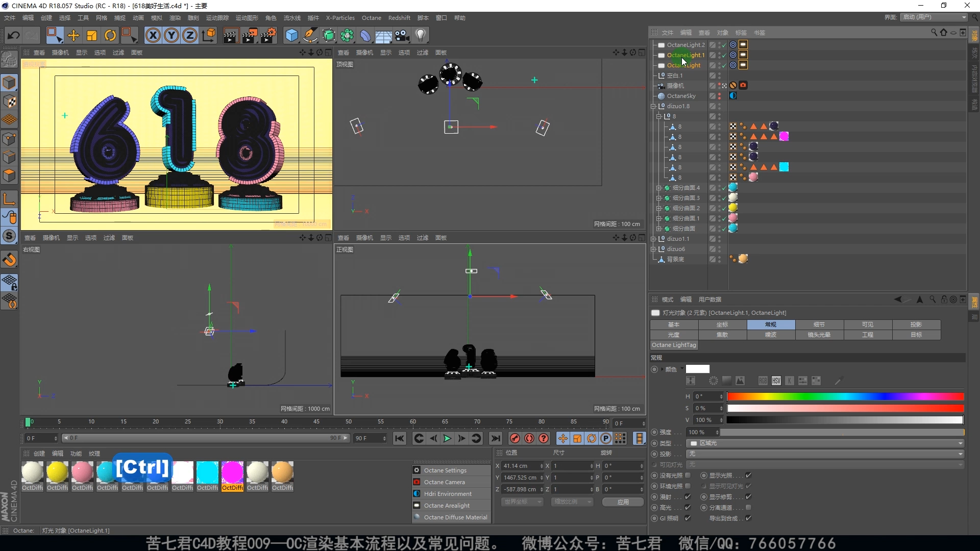The width and height of the screenshot is (980, 551).
Task: Toggle the GI 照明 checkbox
Action: tap(688, 518)
